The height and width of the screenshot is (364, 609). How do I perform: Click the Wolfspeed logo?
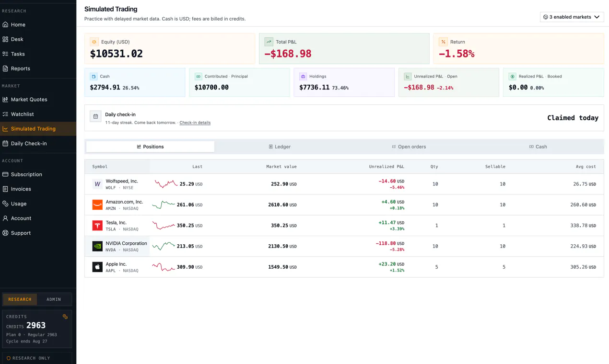(97, 184)
